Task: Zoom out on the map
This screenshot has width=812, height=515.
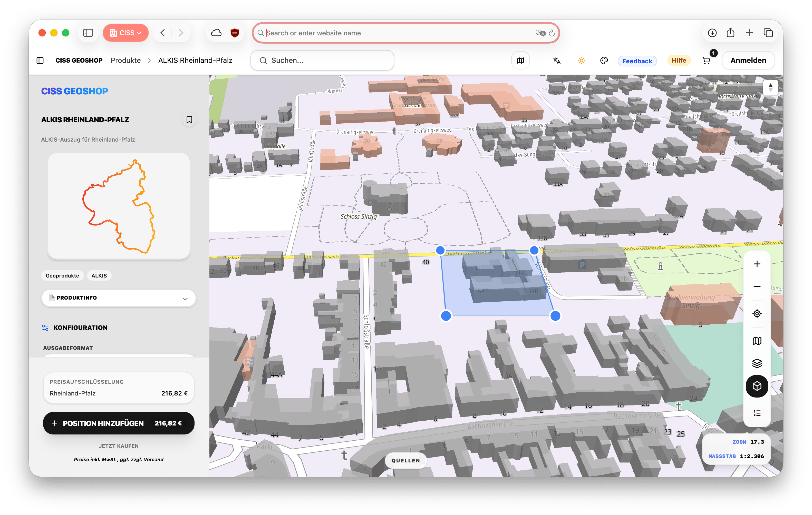Action: tap(757, 286)
